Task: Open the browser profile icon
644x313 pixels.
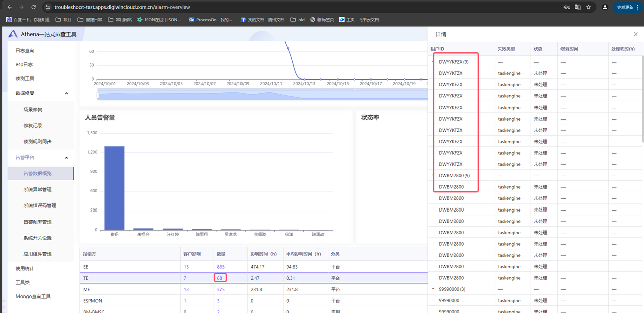Action: pyautogui.click(x=605, y=7)
